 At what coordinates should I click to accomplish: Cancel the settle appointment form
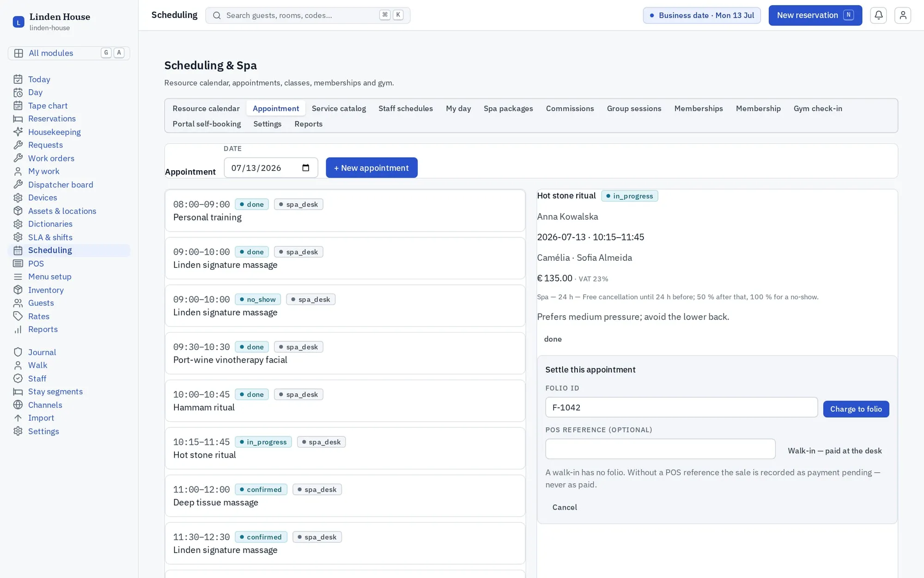565,508
